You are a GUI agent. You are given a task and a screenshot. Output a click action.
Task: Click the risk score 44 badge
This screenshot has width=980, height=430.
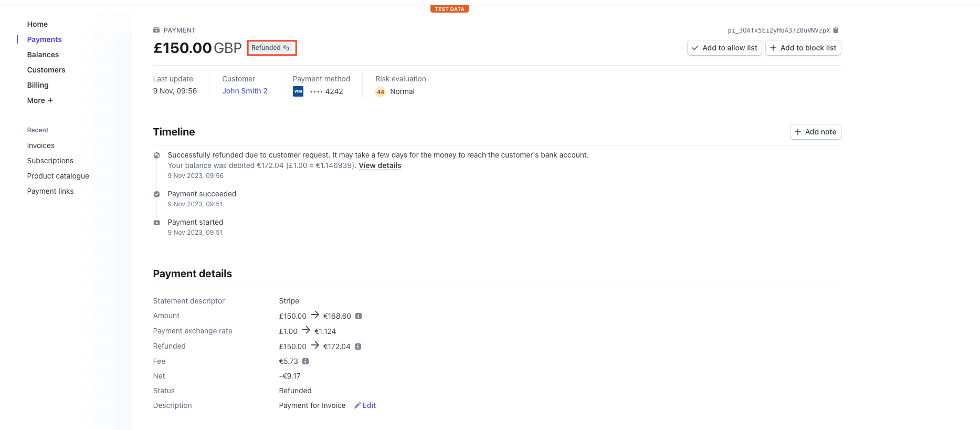[x=381, y=92]
